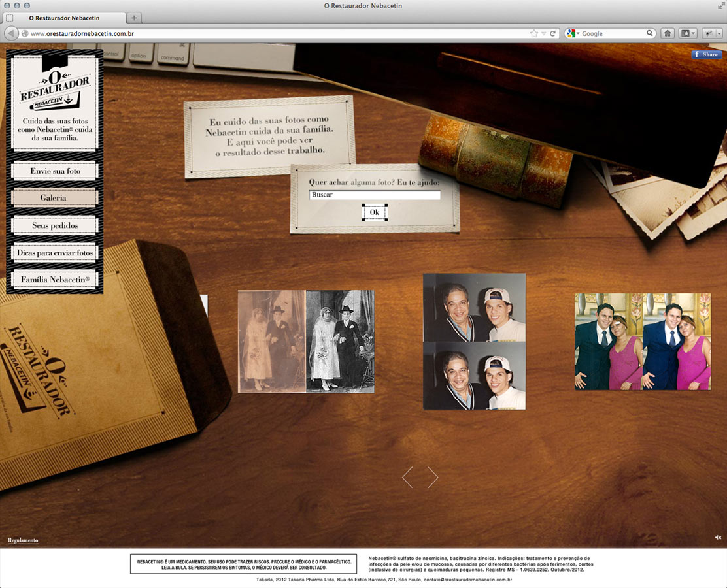Open the Seus pedidos menu item
727x588 pixels.
[x=55, y=225]
